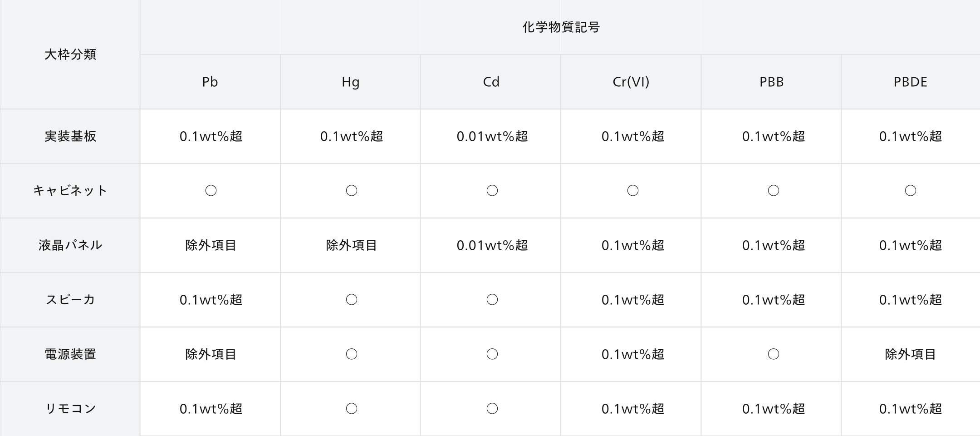Click the キャビネット row label
980x436 pixels.
70,191
